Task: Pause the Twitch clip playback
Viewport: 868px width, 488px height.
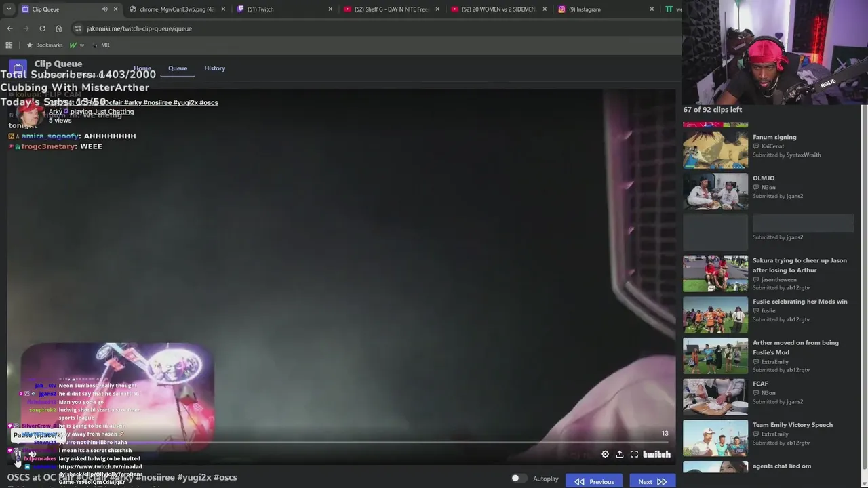Action: [x=18, y=454]
